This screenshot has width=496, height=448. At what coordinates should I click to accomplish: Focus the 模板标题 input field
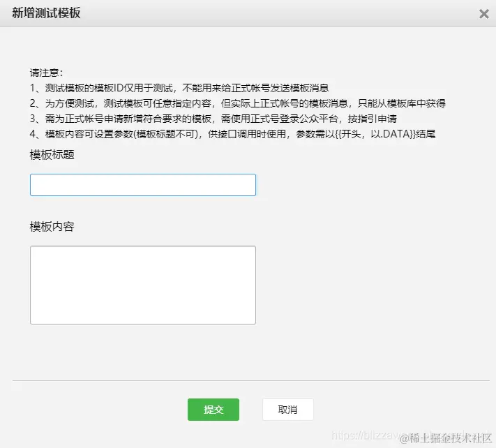143,185
